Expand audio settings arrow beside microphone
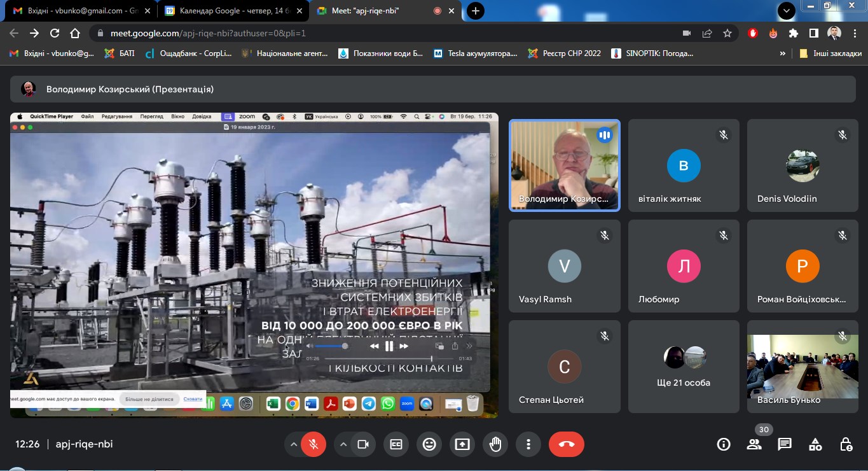 click(x=293, y=444)
